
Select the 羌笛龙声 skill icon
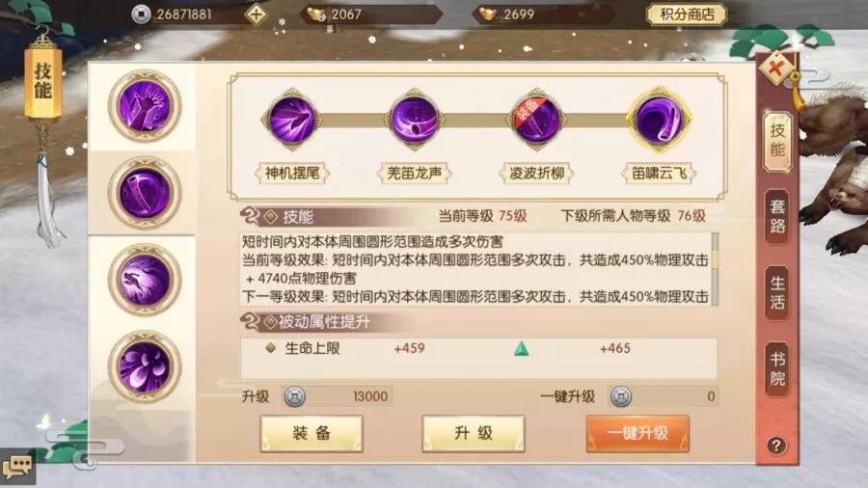pyautogui.click(x=414, y=119)
